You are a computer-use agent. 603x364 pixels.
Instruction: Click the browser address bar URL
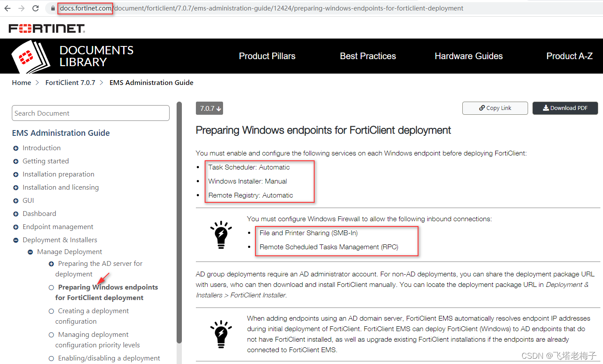coord(262,8)
